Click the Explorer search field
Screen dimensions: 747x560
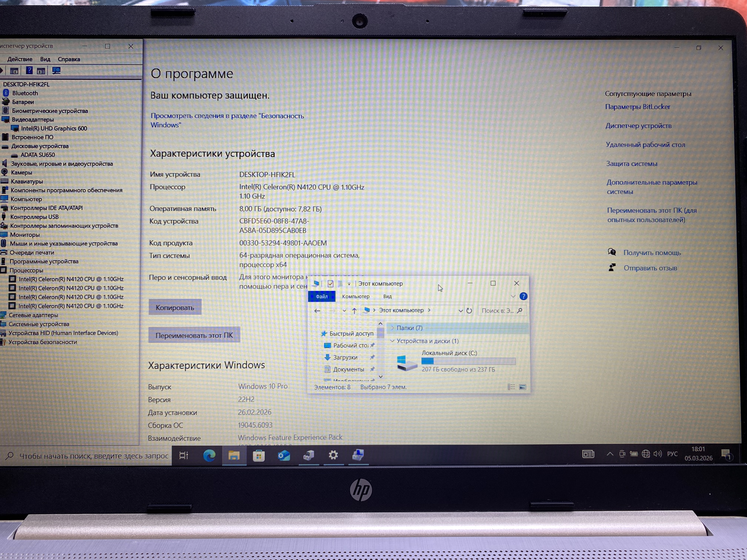[498, 311]
